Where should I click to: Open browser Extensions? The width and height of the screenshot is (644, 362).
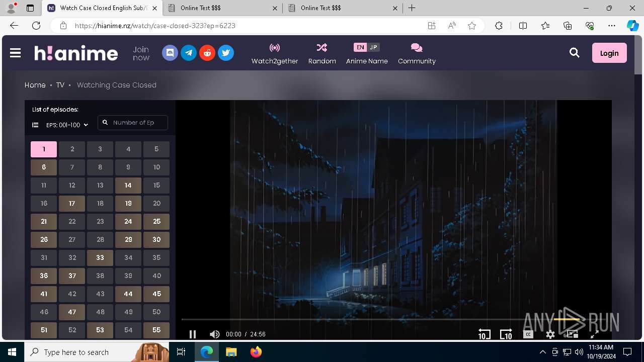(499, 26)
